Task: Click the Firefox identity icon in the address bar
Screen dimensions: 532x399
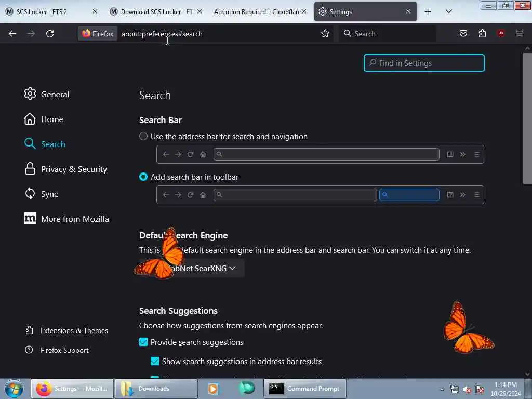Action: click(98, 34)
